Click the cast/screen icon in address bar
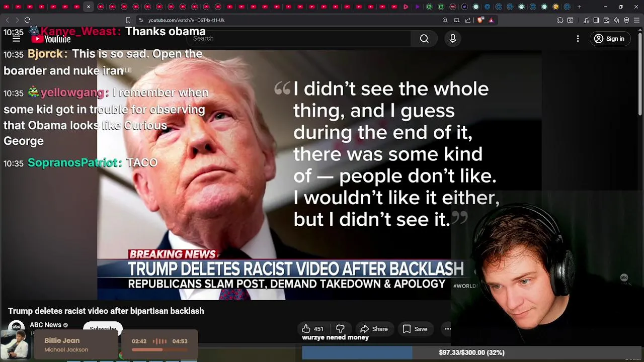 tap(456, 20)
